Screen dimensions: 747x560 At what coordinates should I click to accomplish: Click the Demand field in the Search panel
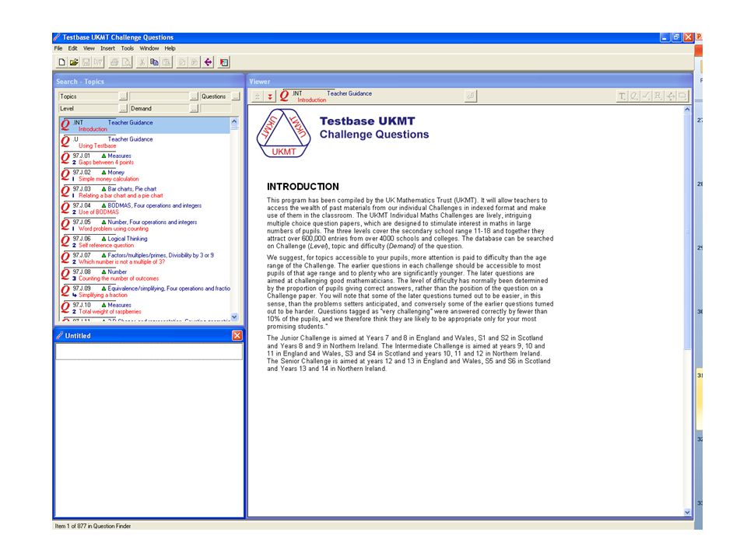point(160,109)
